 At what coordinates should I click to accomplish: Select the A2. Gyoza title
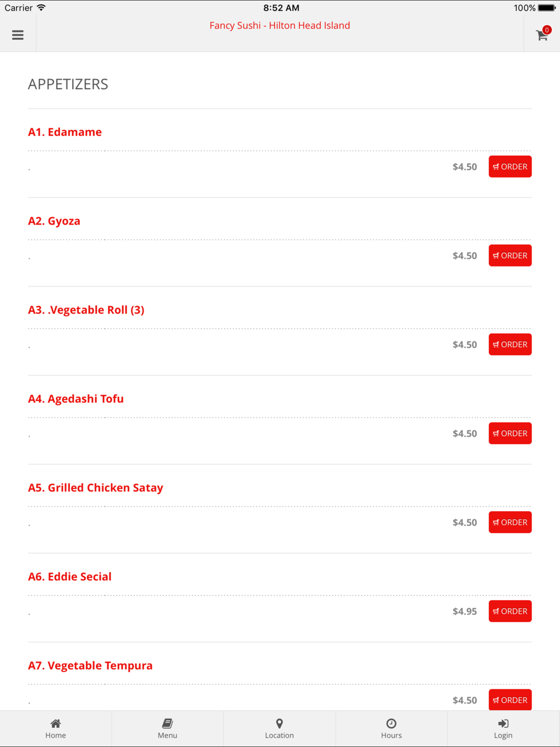coord(54,221)
